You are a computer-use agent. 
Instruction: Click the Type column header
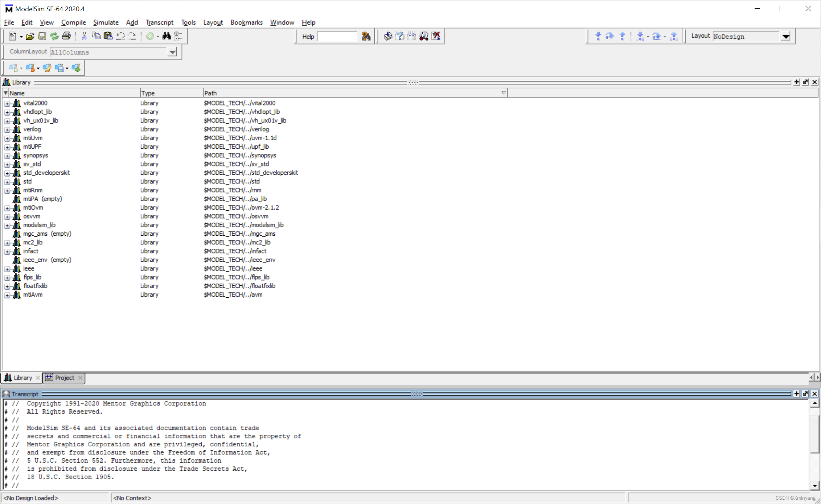[x=171, y=93]
